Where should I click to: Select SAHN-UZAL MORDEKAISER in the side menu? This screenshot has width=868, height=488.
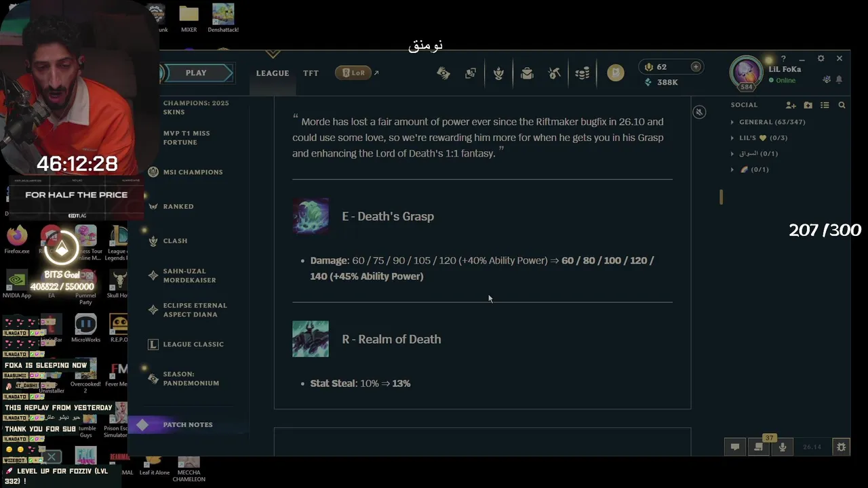pyautogui.click(x=189, y=276)
